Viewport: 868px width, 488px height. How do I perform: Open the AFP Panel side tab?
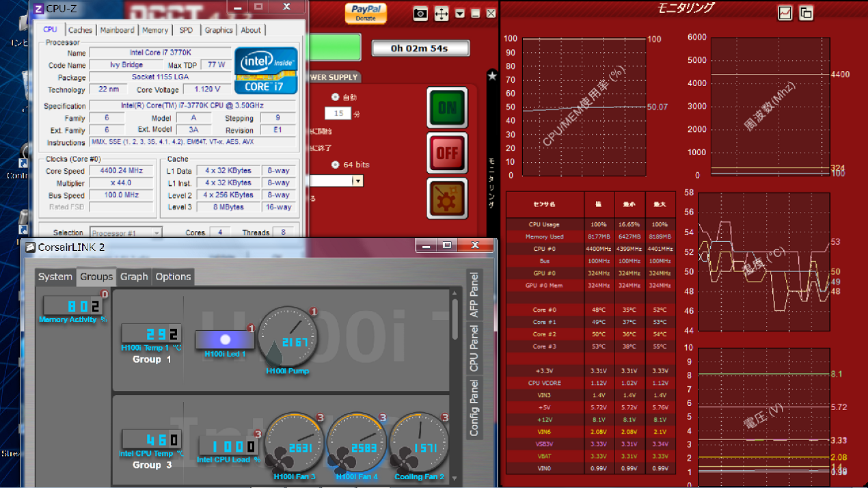click(474, 295)
